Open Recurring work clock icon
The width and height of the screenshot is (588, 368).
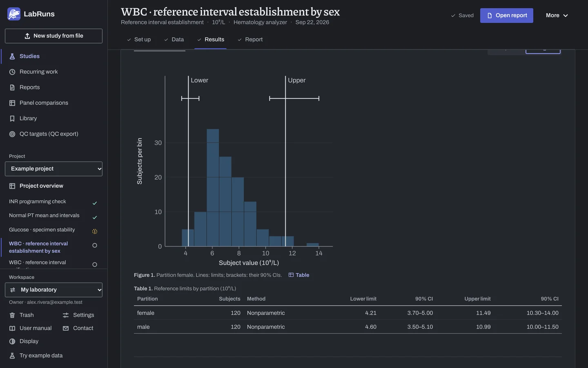tap(12, 72)
